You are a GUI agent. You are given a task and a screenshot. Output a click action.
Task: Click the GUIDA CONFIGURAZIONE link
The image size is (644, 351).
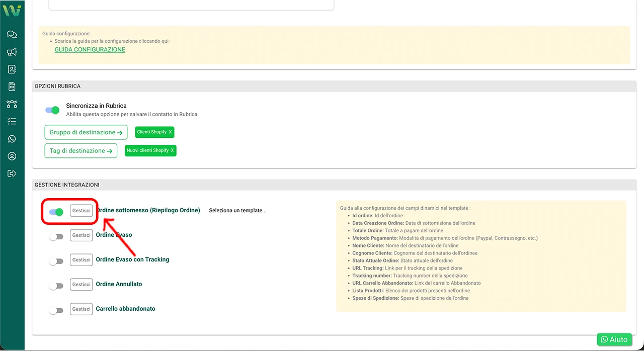click(90, 50)
